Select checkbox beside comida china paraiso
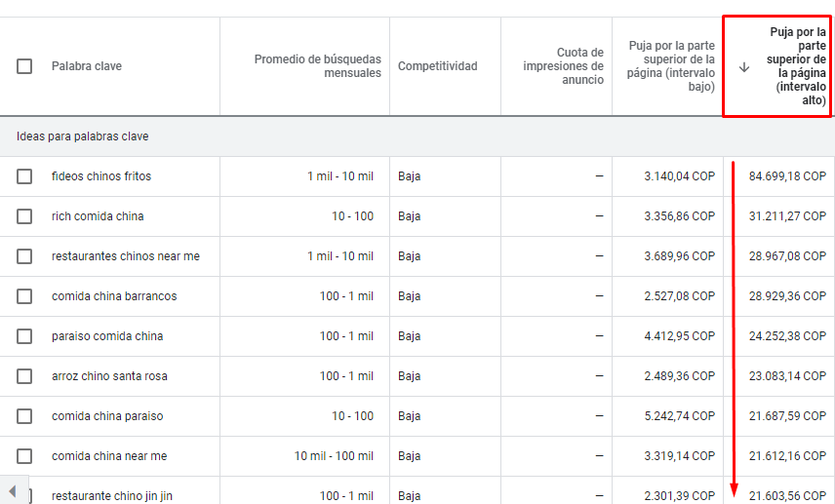The image size is (835, 504). tap(24, 416)
